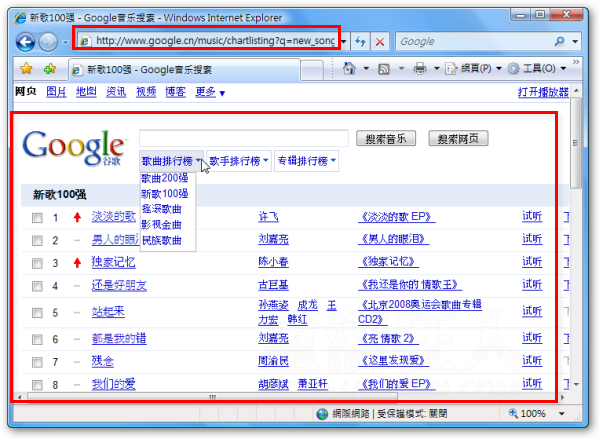
Task: Click the 搜索网页 button
Action: 458,139
